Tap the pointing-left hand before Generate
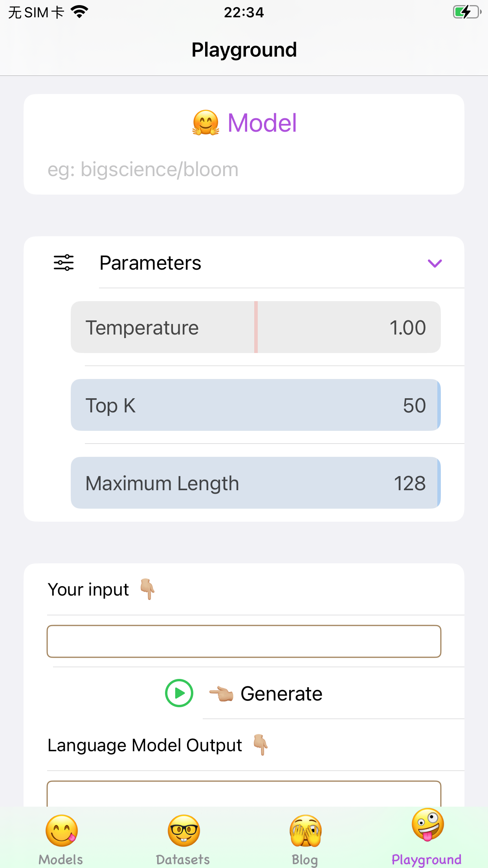Viewport: 488px width, 868px height. point(221,694)
